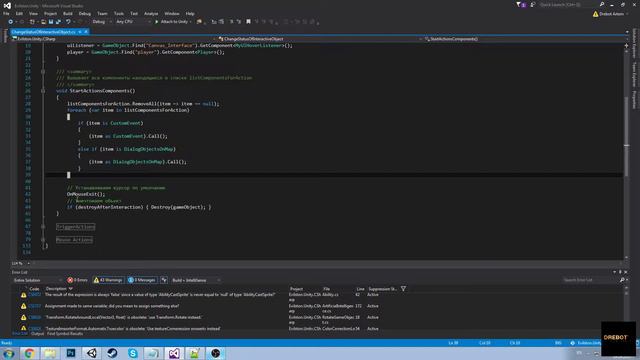Open Photoshop from the taskbar
The image size is (640, 360).
(71, 353)
